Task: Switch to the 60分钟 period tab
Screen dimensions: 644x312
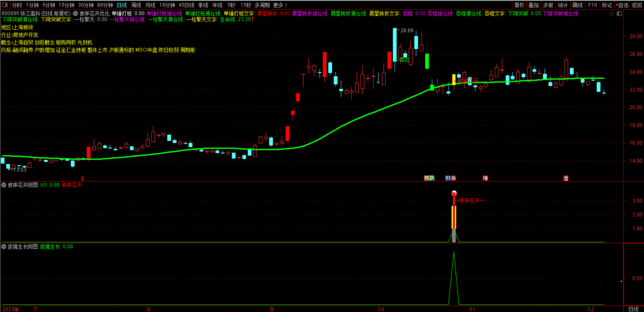Action: [x=105, y=5]
